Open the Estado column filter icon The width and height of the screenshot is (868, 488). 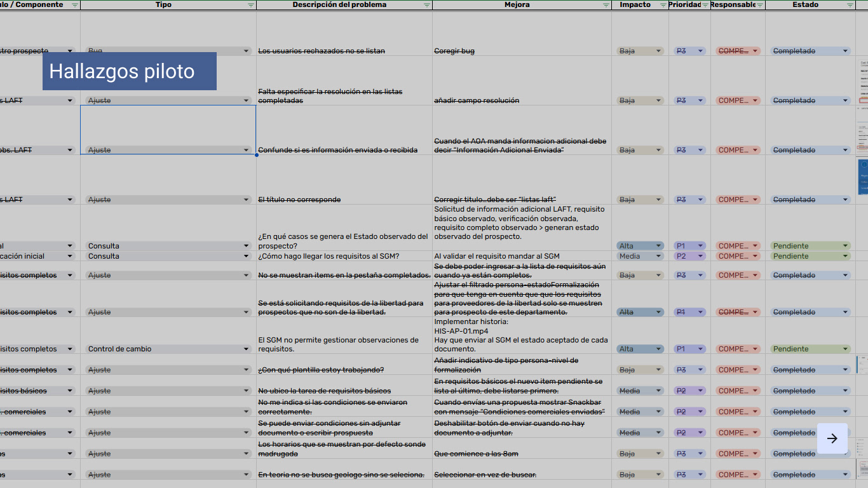pyautogui.click(x=850, y=5)
